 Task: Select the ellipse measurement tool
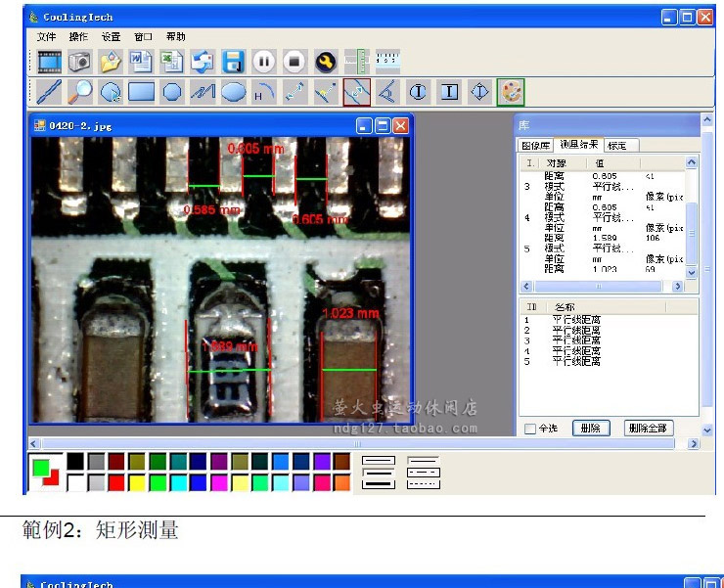(x=233, y=93)
